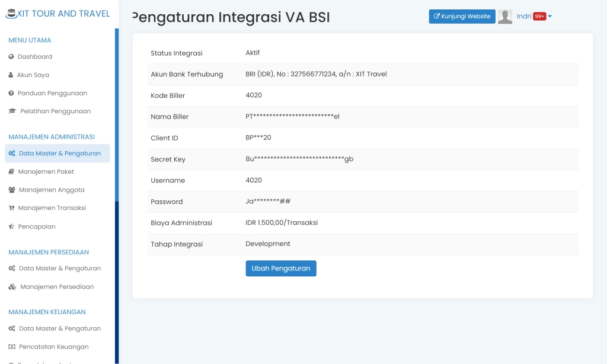Viewport: 607px width, 364px height.
Task: Open the Indri account dropdown menu
Action: [x=550, y=16]
